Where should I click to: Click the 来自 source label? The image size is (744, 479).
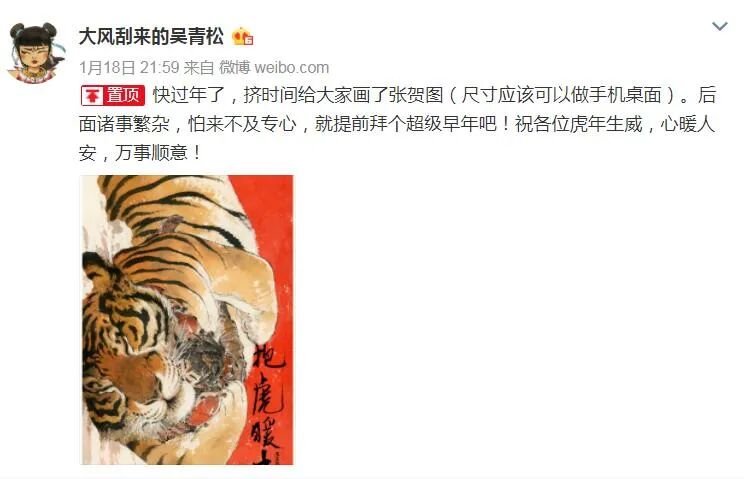199,67
